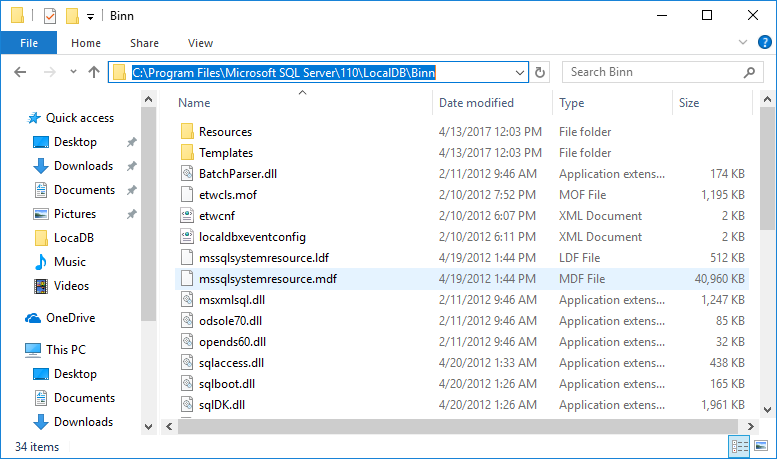Open Recent locations dropdown arrow
This screenshot has height=459, width=777.
pyautogui.click(x=71, y=72)
